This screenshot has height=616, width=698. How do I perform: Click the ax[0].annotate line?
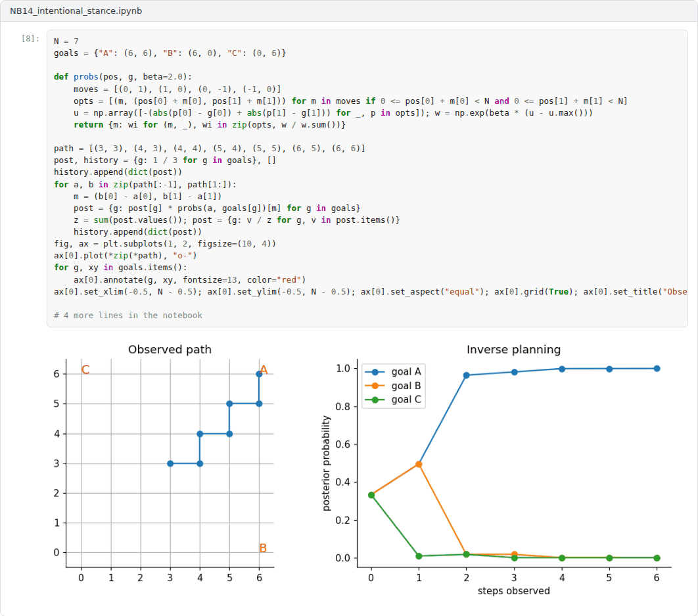(x=190, y=279)
